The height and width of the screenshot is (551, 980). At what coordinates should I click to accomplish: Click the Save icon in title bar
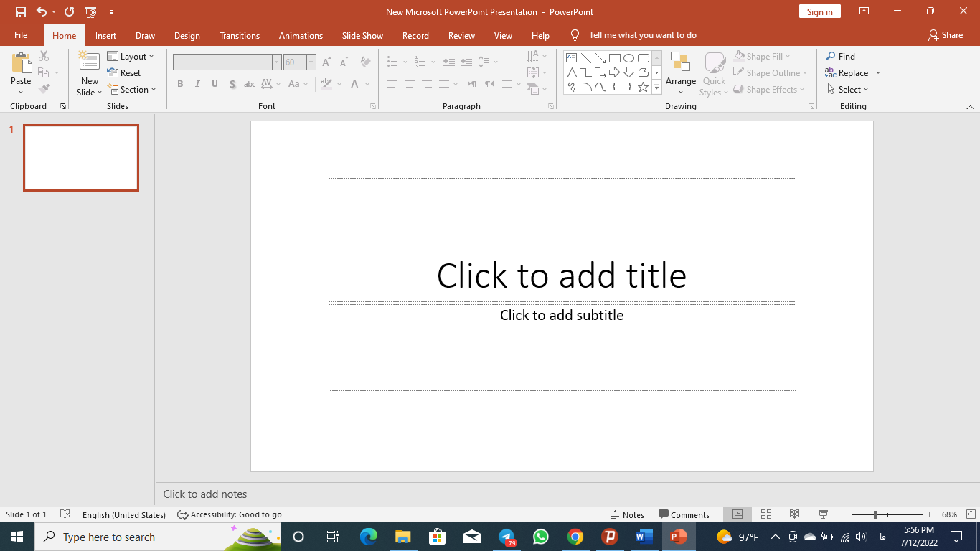click(21, 11)
